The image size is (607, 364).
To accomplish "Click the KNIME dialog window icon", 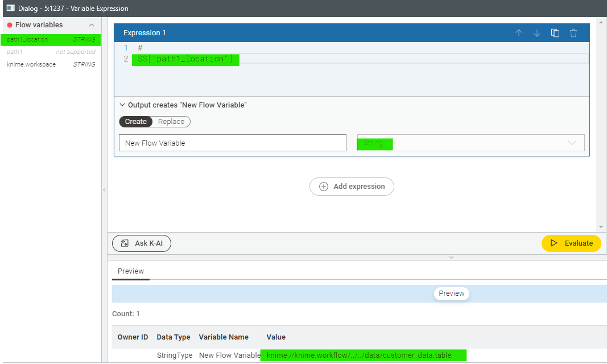I will click(10, 8).
